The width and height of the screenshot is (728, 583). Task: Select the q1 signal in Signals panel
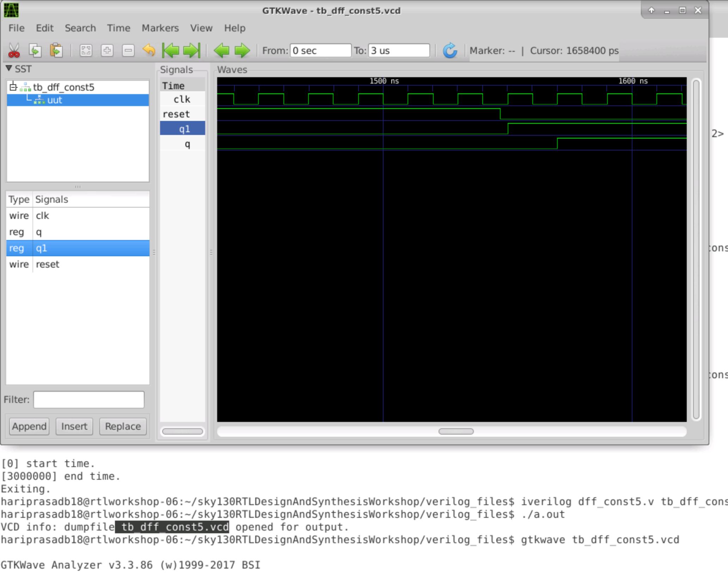click(x=184, y=128)
